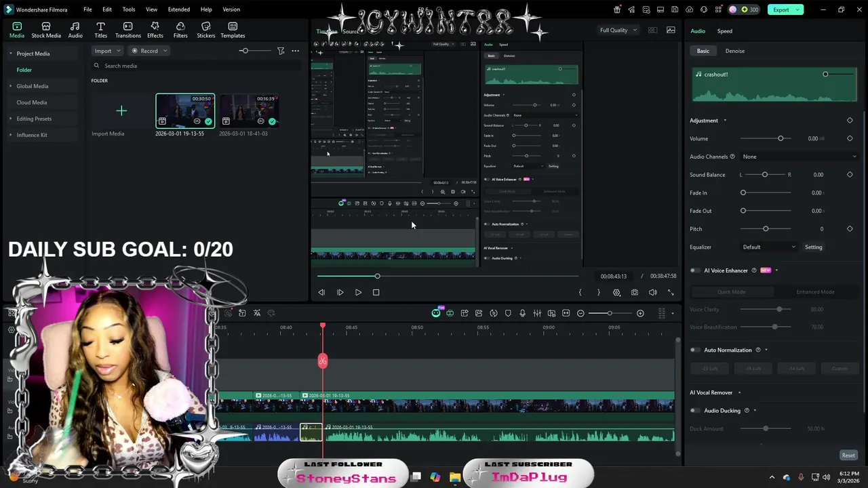
Task: Select Cloud Media in sidebar
Action: click(32, 102)
